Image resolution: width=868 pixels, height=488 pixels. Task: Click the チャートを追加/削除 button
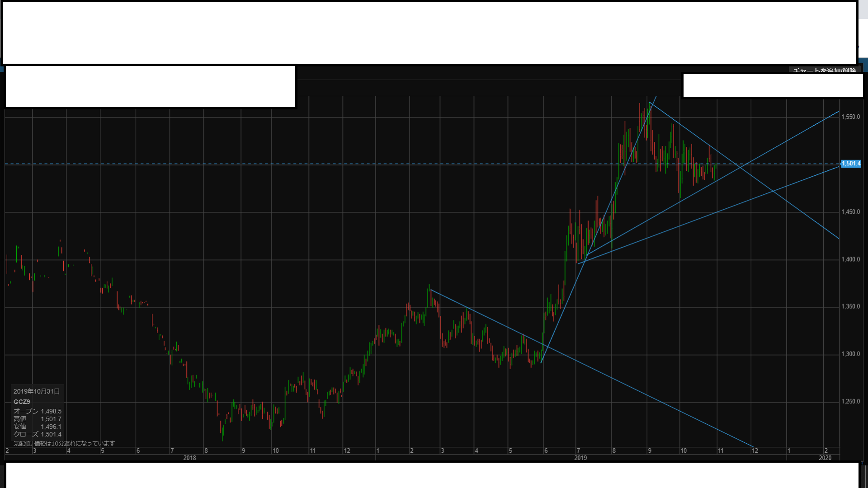pos(825,70)
